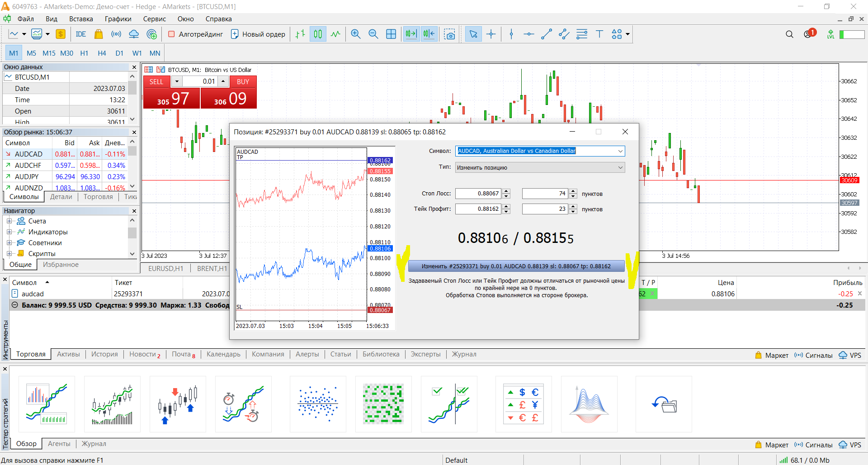The width and height of the screenshot is (868, 465).
Task: Toggle chart auto scroll button
Action: tap(411, 34)
